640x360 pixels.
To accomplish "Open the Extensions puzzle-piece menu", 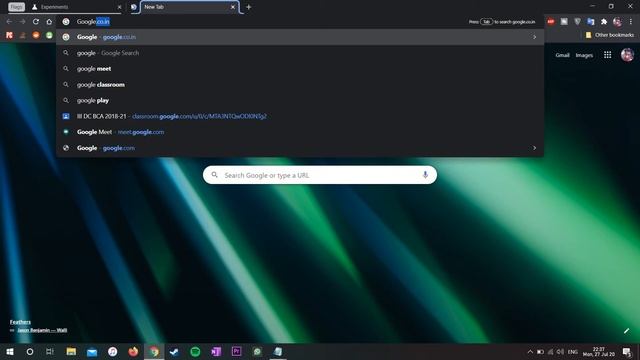I will (x=604, y=22).
